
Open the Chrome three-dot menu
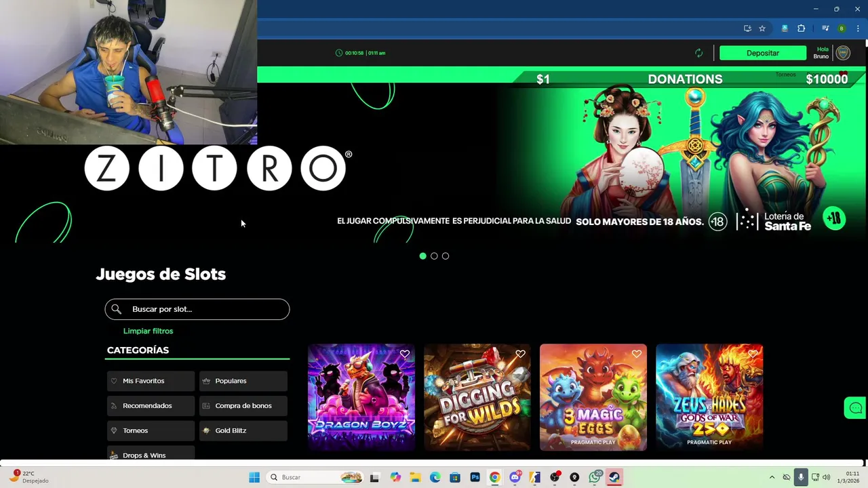coord(858,28)
